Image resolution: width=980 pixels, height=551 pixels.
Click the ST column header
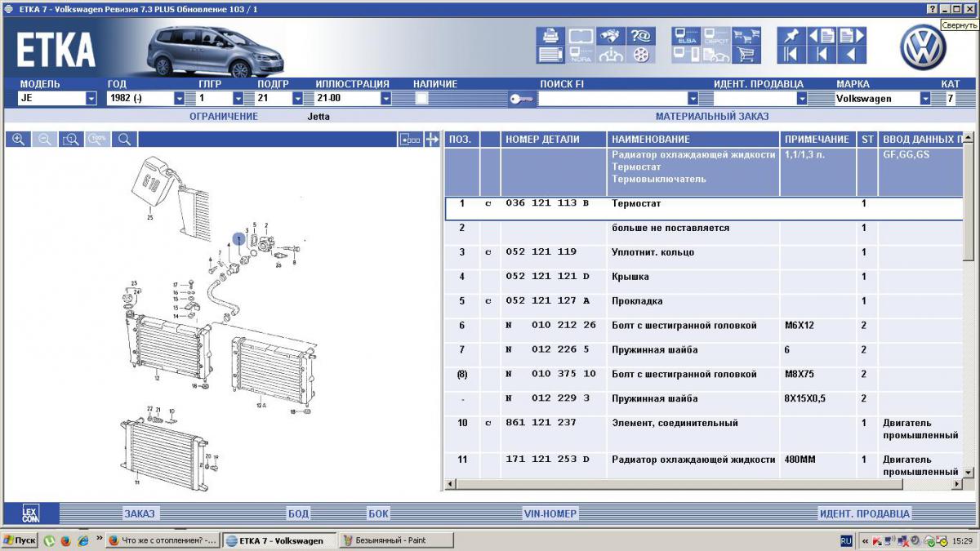point(867,140)
